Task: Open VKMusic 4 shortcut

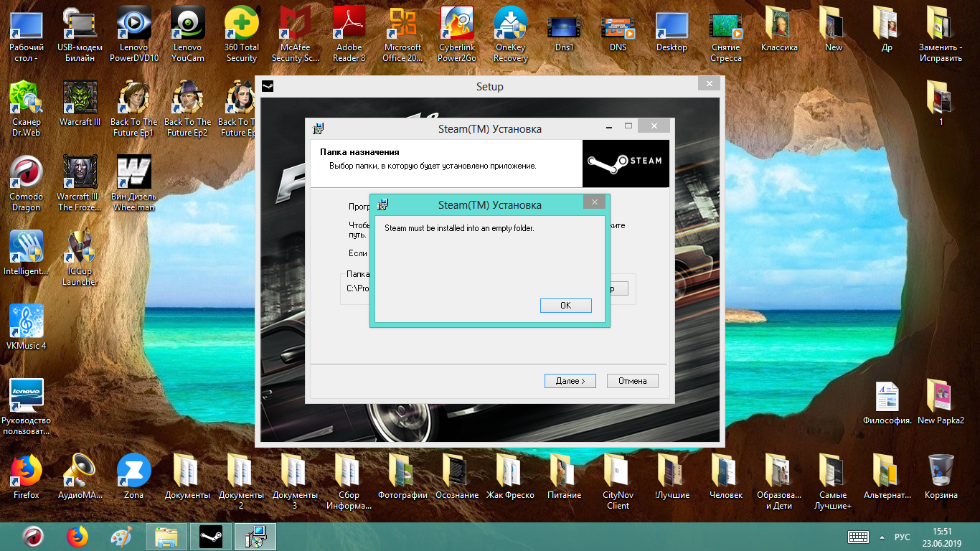Action: click(26, 327)
